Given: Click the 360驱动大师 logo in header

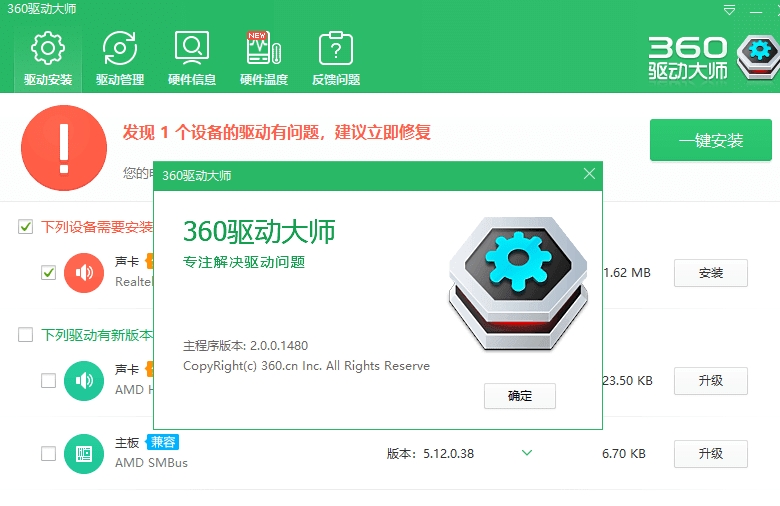Looking at the screenshot, I should 713,58.
